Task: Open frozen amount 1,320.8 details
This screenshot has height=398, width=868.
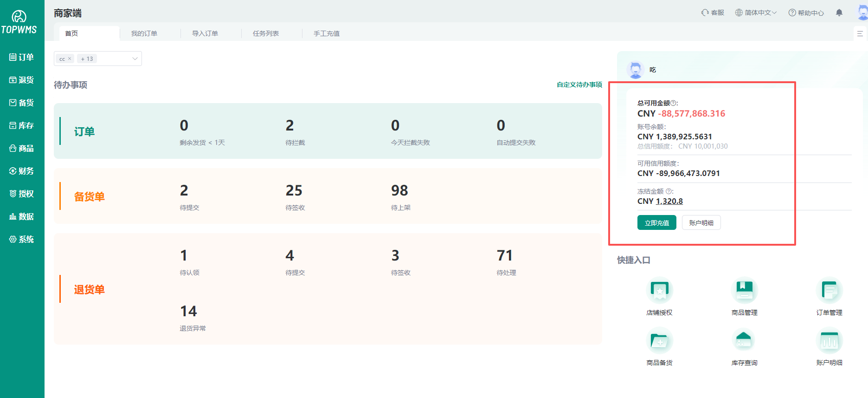Action: 669,201
